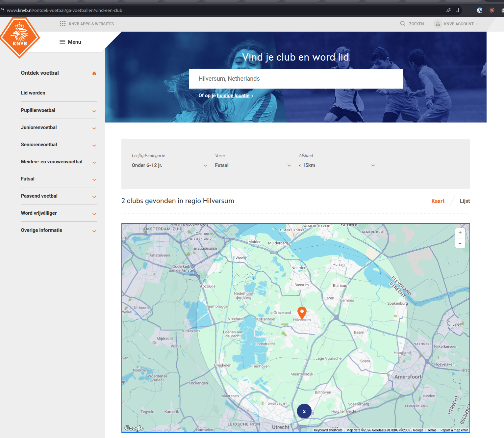Open the Ontdek voetbal section
The height and width of the screenshot is (438, 504).
pos(40,73)
